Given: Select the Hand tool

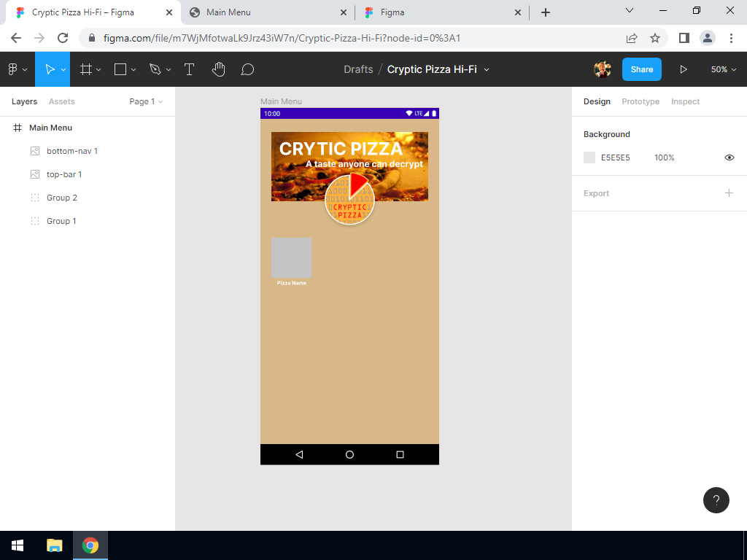Looking at the screenshot, I should 218,69.
